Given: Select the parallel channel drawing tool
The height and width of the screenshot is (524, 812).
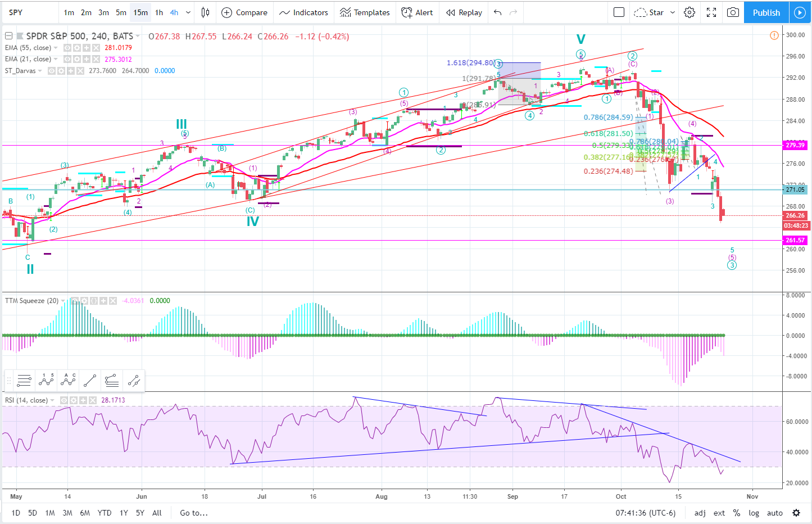Looking at the screenshot, I should tap(134, 381).
